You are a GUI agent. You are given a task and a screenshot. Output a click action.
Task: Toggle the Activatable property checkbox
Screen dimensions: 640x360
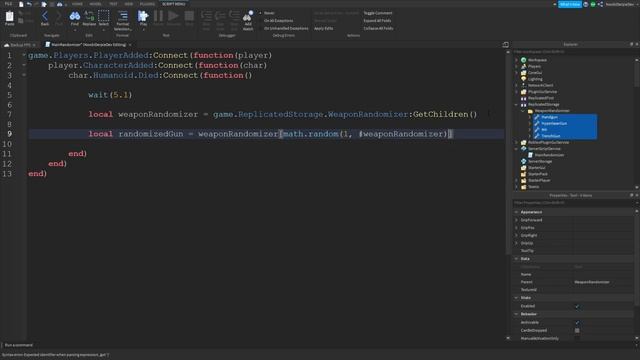(577, 322)
